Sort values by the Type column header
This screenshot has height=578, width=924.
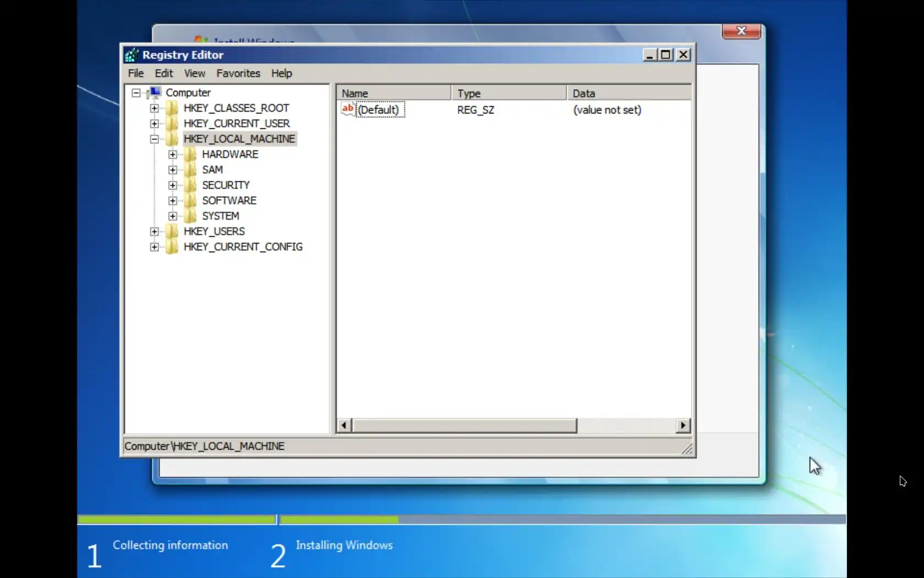(509, 93)
